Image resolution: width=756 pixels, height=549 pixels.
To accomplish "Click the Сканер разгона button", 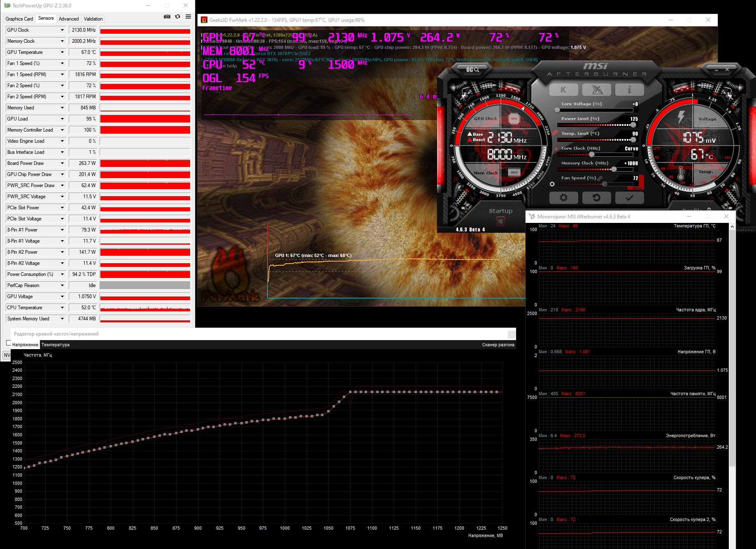I will click(x=498, y=345).
